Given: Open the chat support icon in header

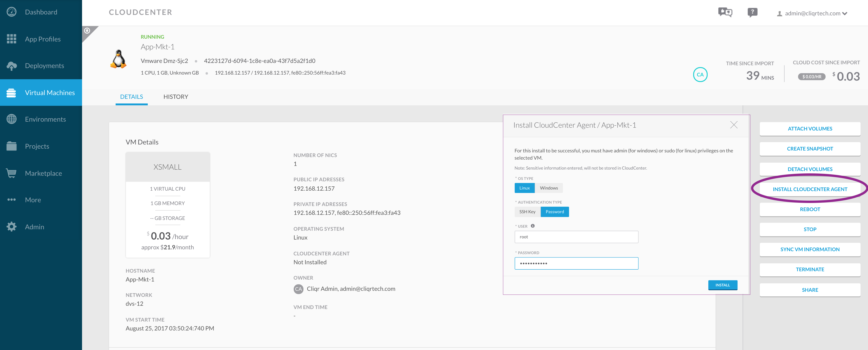Looking at the screenshot, I should point(725,12).
